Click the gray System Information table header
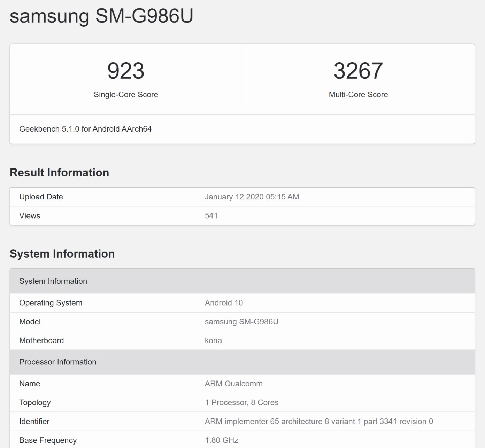Viewport: 485px width, 448px height. (53, 281)
